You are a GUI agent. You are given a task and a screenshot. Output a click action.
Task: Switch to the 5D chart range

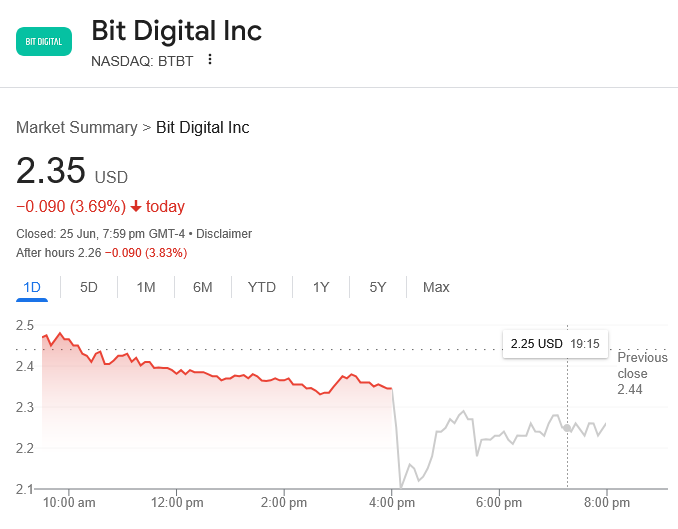point(89,288)
